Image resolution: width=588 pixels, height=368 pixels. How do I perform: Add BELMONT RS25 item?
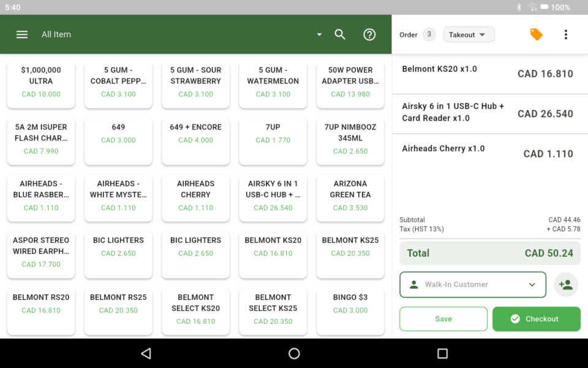pos(118,312)
